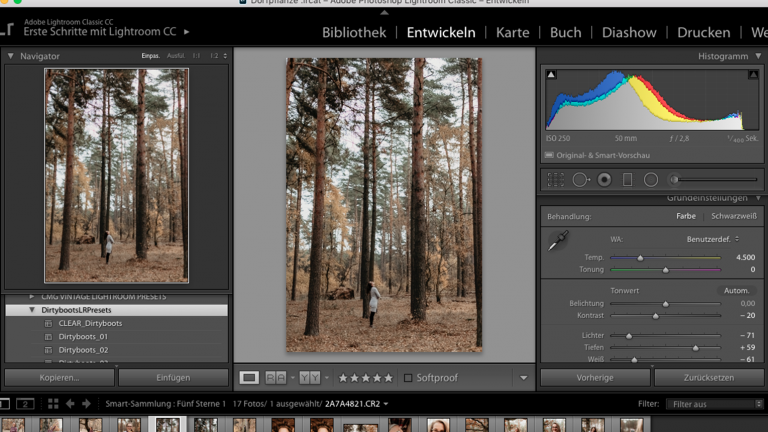Image resolution: width=768 pixels, height=432 pixels.
Task: Switch to the Entwickeln module
Action: pos(441,32)
